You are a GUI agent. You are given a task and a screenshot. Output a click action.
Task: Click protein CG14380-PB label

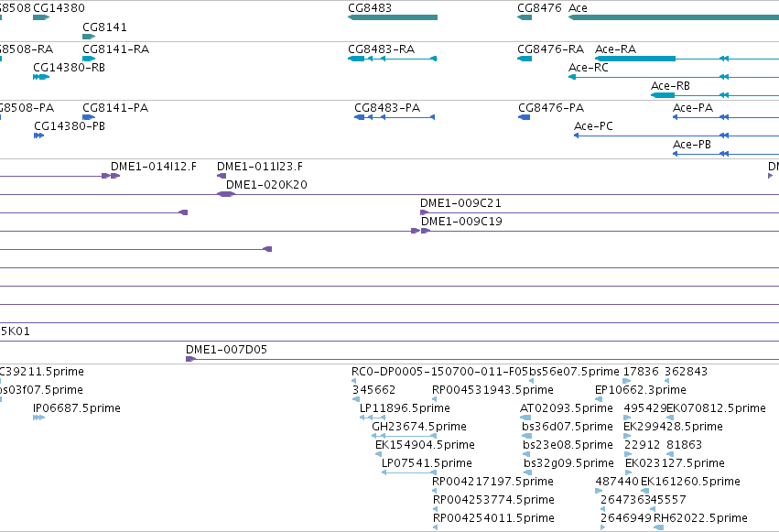(70, 126)
